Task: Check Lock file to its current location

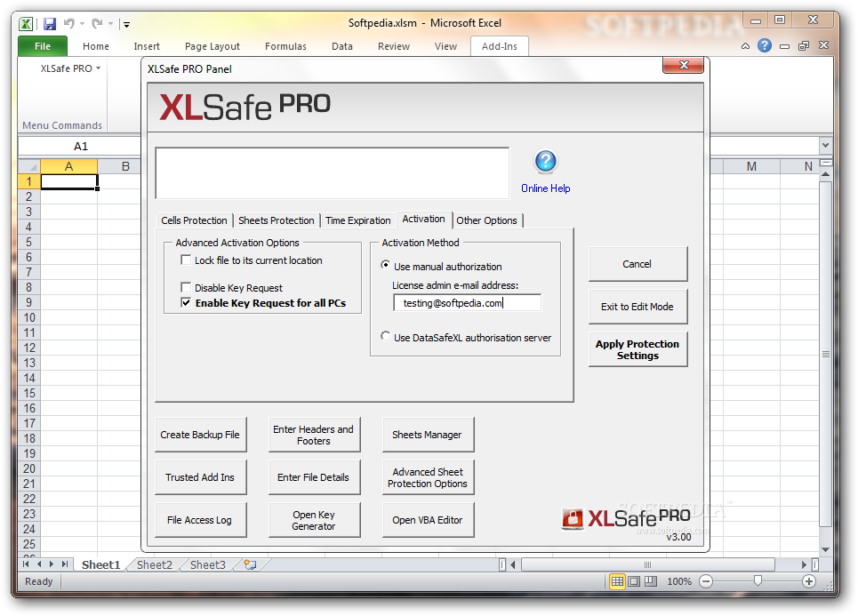Action: pyautogui.click(x=186, y=260)
